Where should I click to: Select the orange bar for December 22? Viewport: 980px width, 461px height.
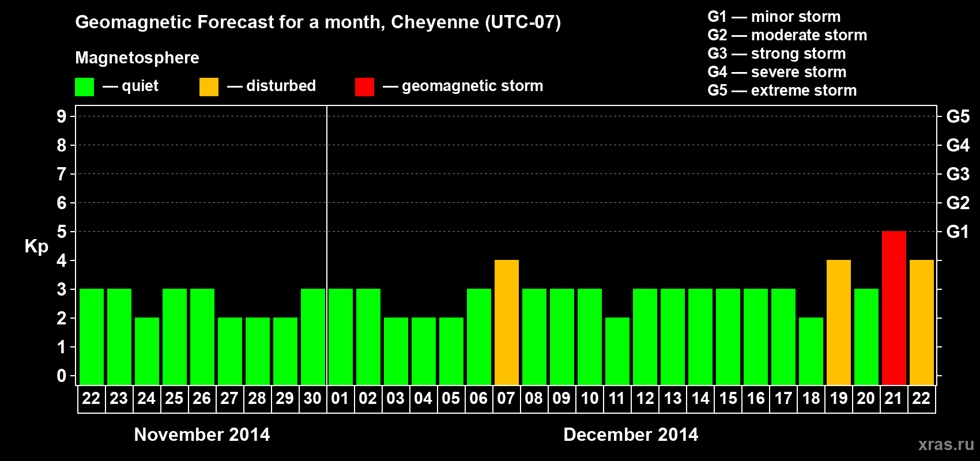(921, 322)
